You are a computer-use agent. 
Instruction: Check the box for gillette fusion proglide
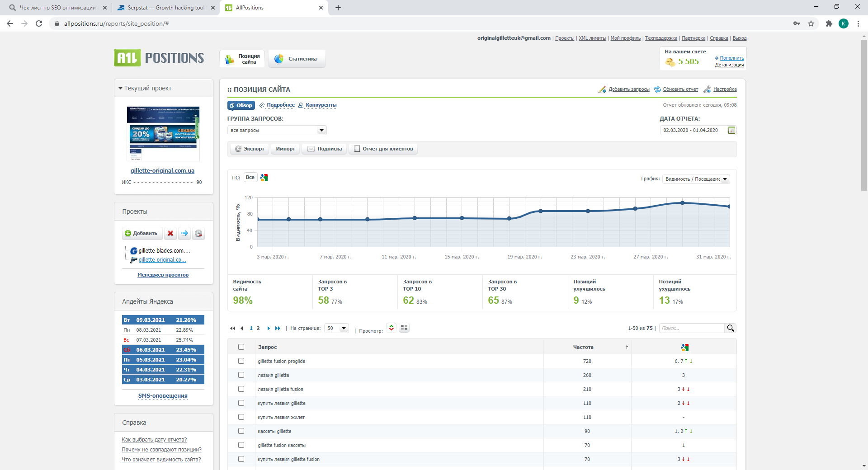pyautogui.click(x=241, y=361)
